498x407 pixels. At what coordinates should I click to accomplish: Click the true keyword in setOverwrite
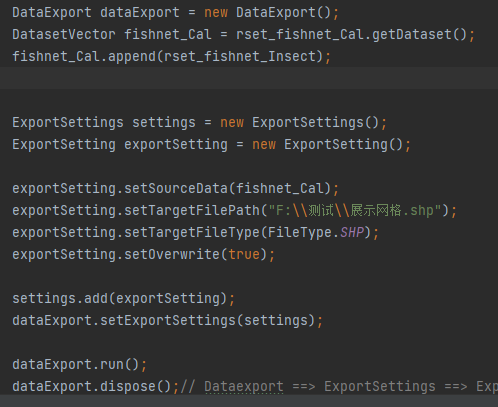[244, 255]
